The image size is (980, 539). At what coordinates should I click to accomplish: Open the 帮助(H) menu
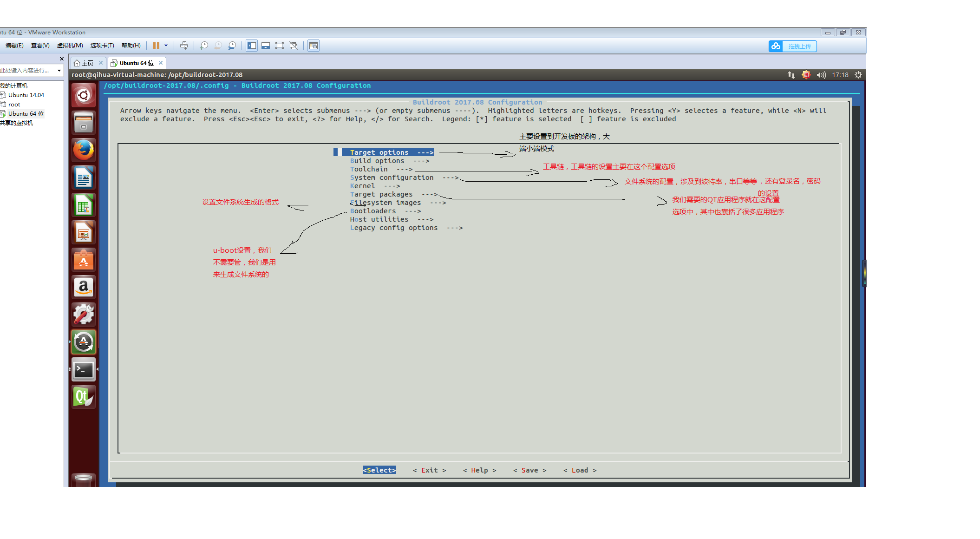pos(131,46)
